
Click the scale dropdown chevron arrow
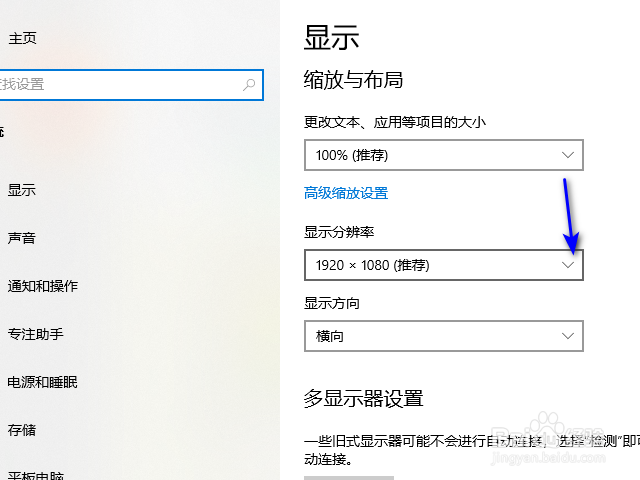click(x=568, y=155)
